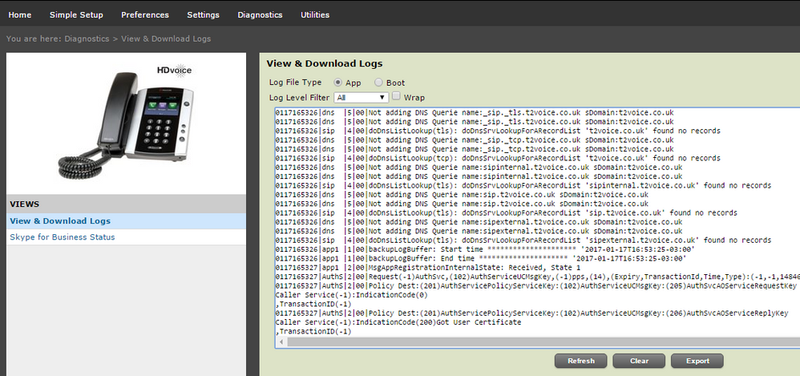Click the horizontal scrollbar of log area
Image resolution: width=800 pixels, height=376 pixels.
(538, 342)
